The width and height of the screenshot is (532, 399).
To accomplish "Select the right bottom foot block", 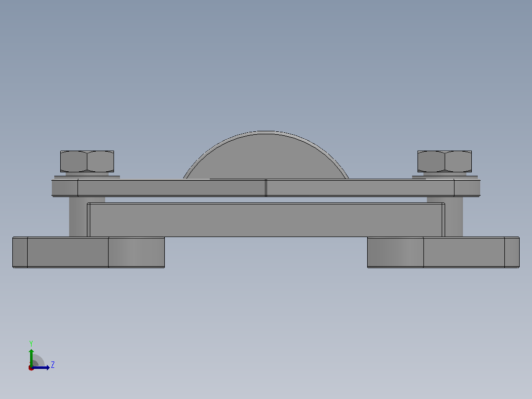I will pos(443,252).
